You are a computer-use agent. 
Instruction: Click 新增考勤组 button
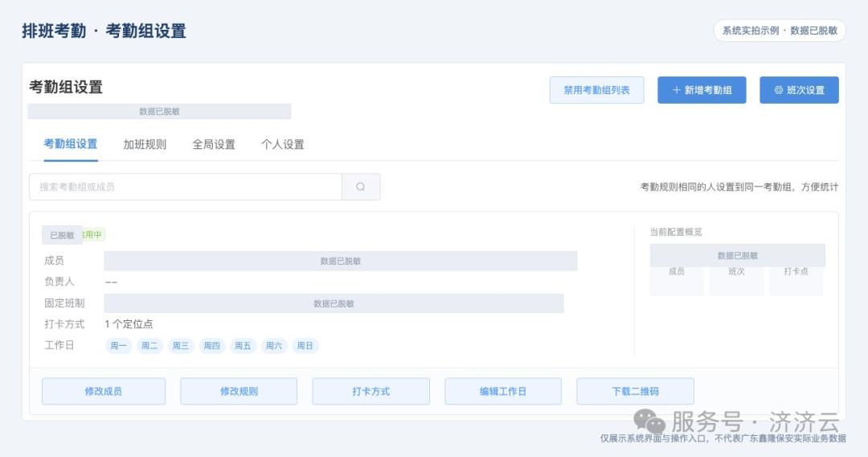tap(702, 90)
